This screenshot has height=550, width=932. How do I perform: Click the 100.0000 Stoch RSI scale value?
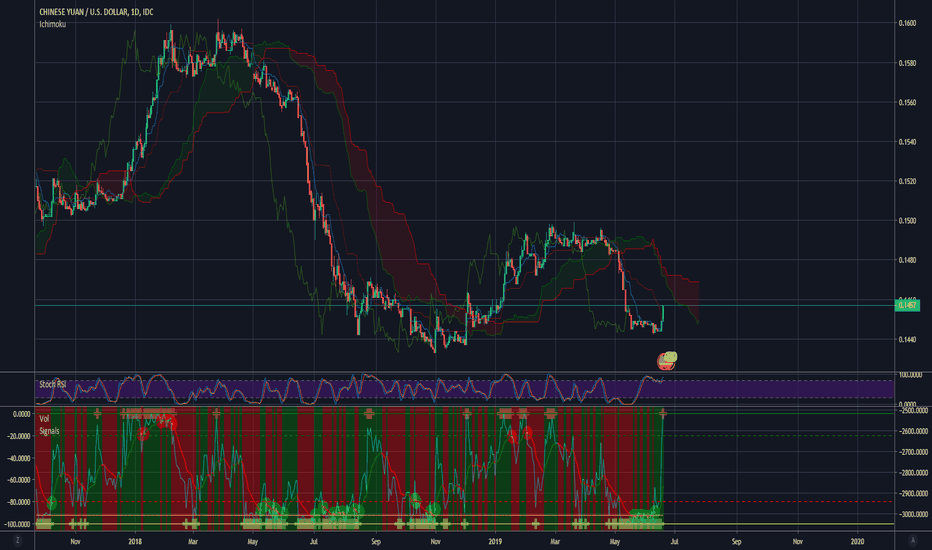911,375
